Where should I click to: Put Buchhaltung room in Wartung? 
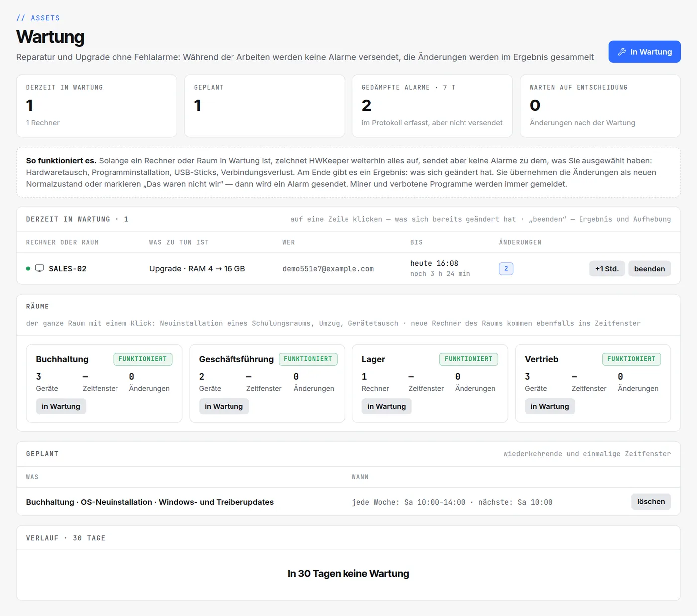pos(61,406)
